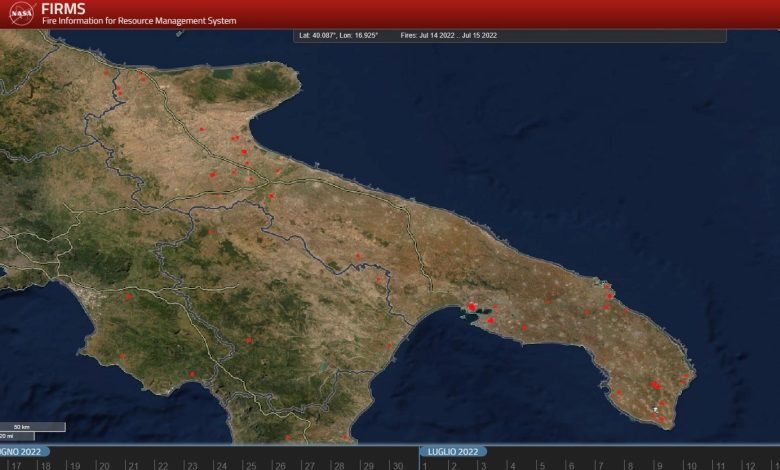
Task: Pick June 24 on the timeline
Action: coord(221,465)
